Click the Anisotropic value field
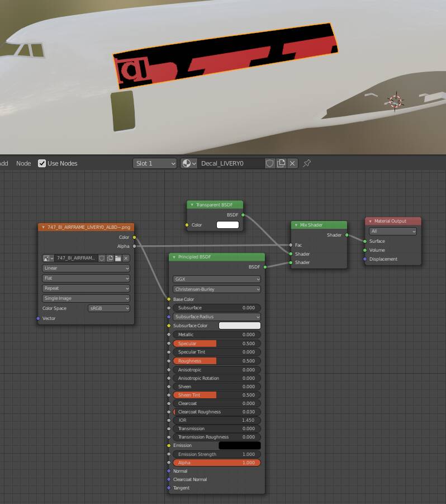Image resolution: width=446 pixels, height=504 pixels. 217,370
